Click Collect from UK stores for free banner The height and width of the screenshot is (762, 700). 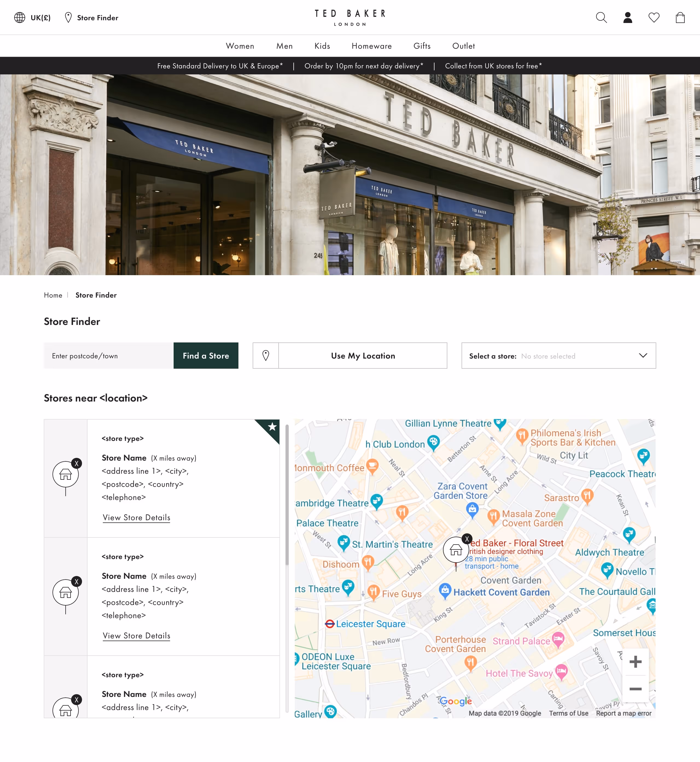click(493, 66)
